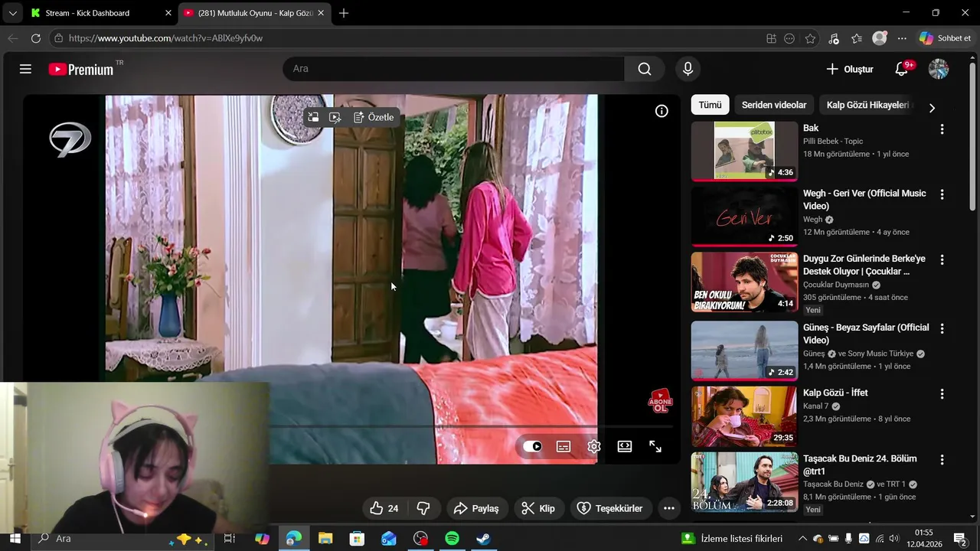The image size is (980, 551).
Task: Click the browser address bar URL
Action: [x=165, y=38]
